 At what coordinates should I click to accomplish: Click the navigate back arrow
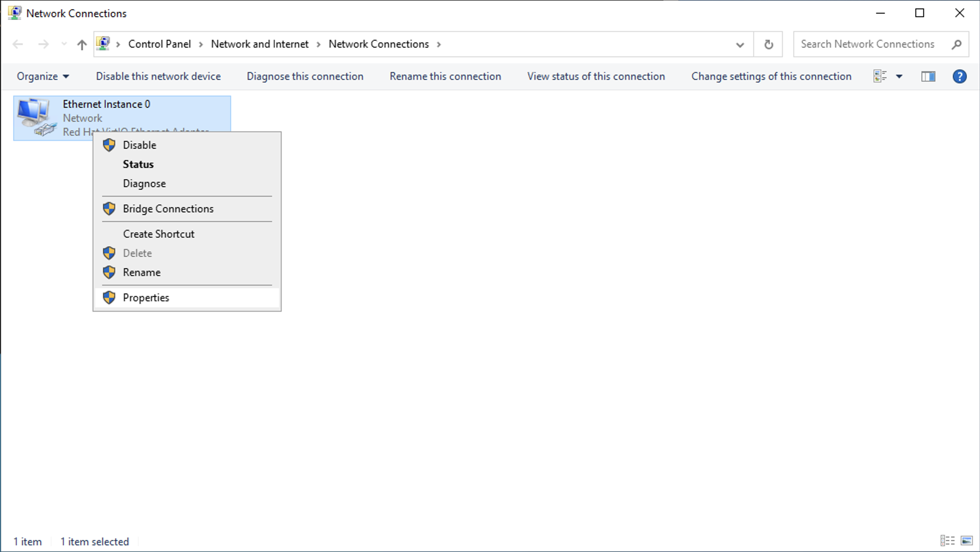pyautogui.click(x=17, y=44)
